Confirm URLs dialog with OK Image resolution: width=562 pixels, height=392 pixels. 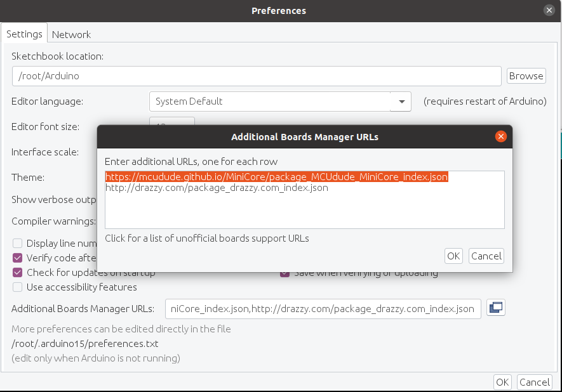(x=453, y=256)
